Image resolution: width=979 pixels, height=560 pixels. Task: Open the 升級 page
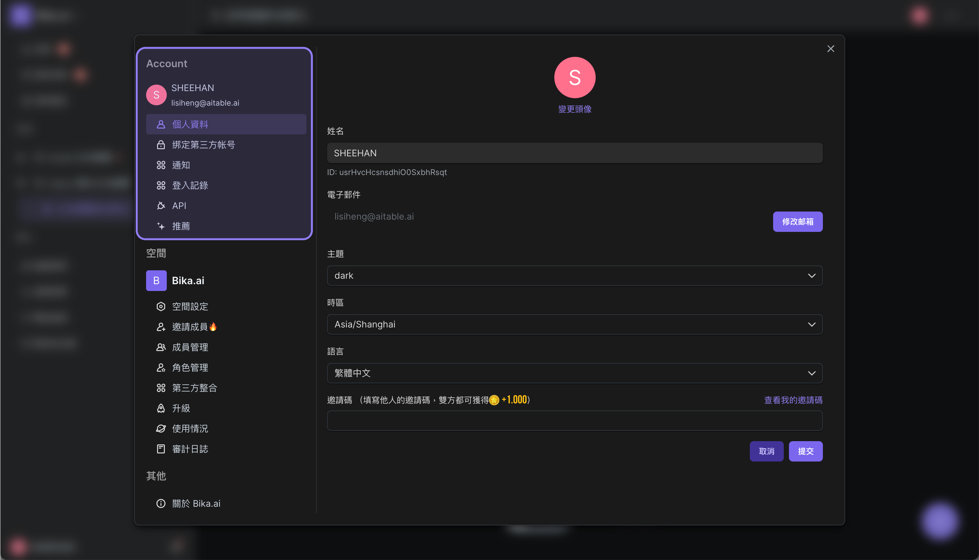[x=226, y=408]
